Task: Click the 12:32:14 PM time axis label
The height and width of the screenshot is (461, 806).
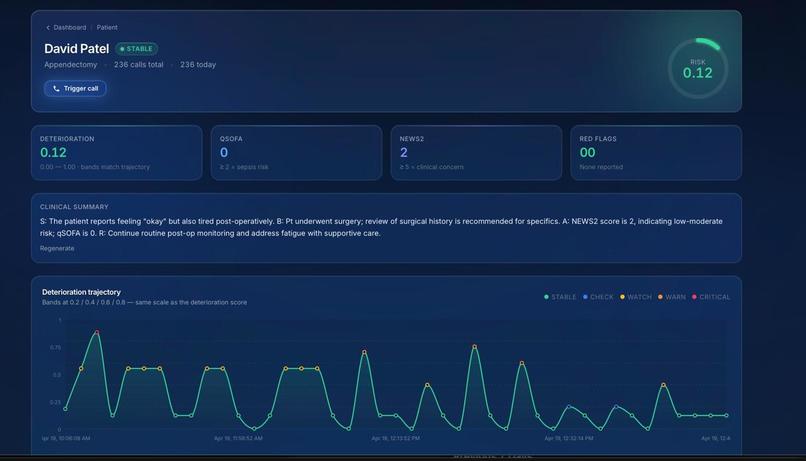Action: point(569,438)
